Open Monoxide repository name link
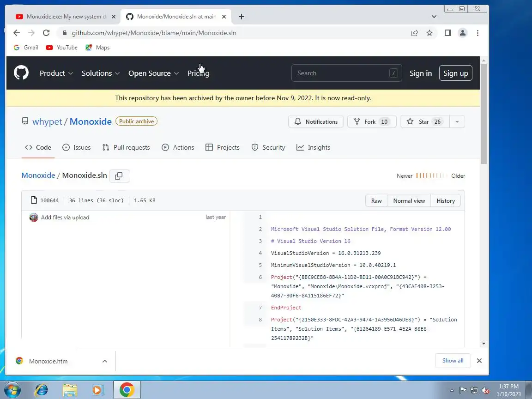532x399 pixels. (x=91, y=121)
